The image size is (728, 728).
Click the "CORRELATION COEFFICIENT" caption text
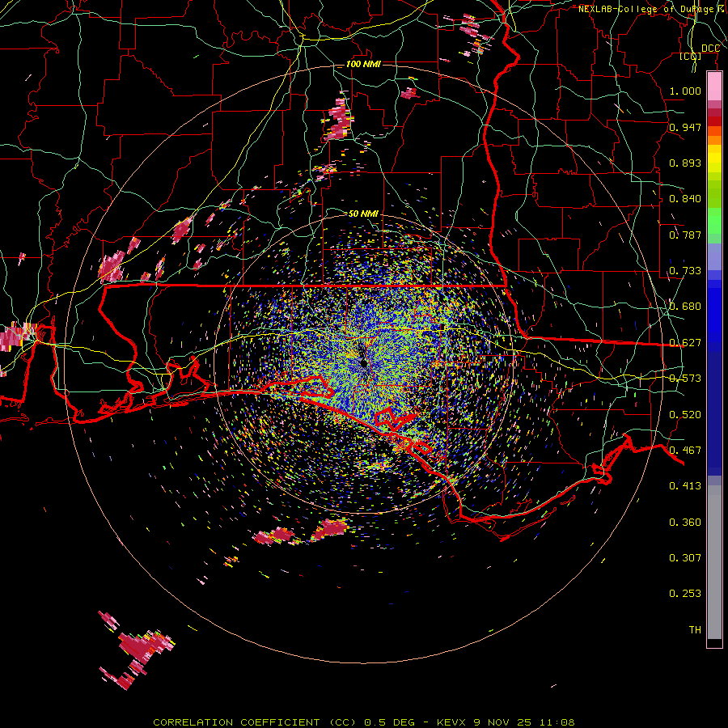[x=236, y=722]
